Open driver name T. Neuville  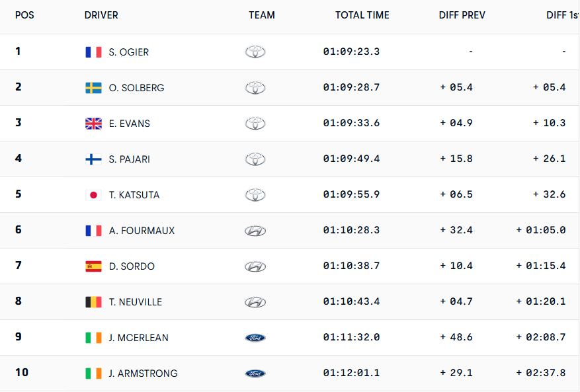point(136,302)
